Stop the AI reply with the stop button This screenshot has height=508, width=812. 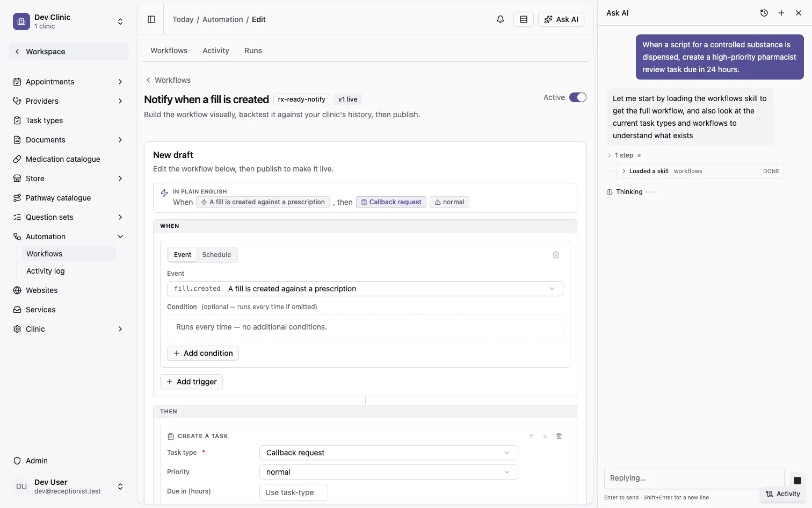[798, 480]
